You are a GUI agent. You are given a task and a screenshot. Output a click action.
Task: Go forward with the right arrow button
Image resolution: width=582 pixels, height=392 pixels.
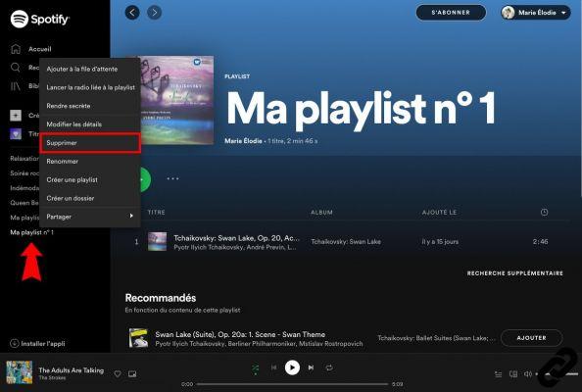(155, 13)
